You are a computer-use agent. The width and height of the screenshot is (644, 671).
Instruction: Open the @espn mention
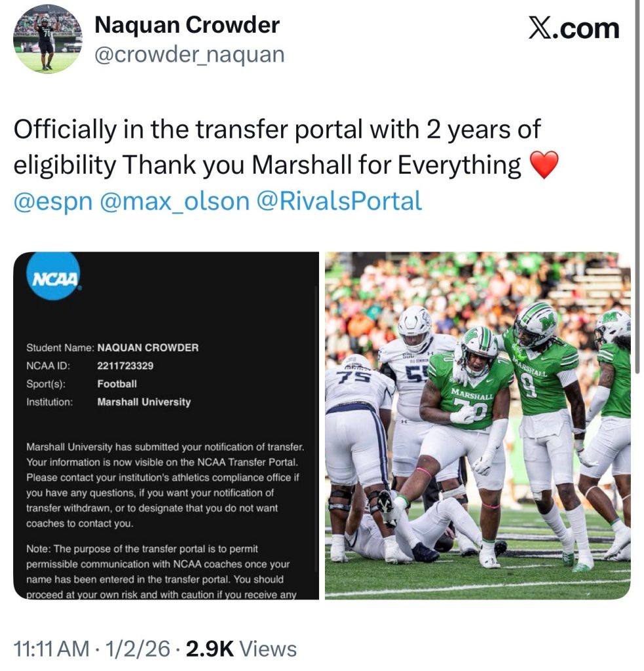click(52, 201)
